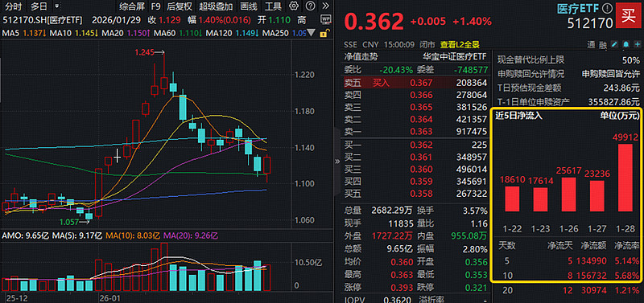644x303 pixels.
Task: Click the 委比 value -20.43%
Action: 396,70
